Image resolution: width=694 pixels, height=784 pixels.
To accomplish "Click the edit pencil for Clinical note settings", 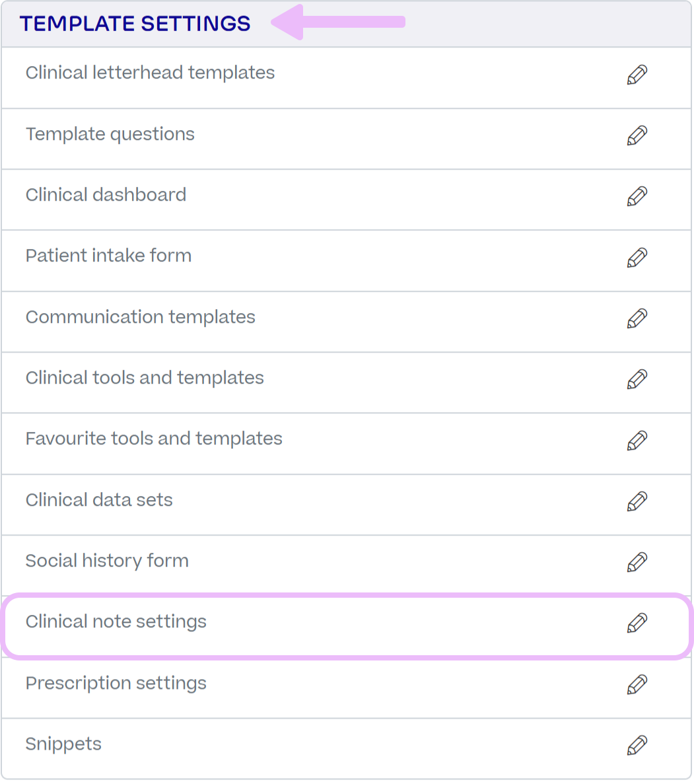I will (637, 623).
